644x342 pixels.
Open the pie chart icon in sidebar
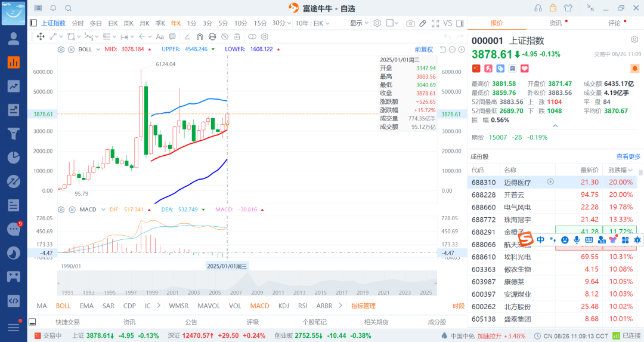[14, 158]
